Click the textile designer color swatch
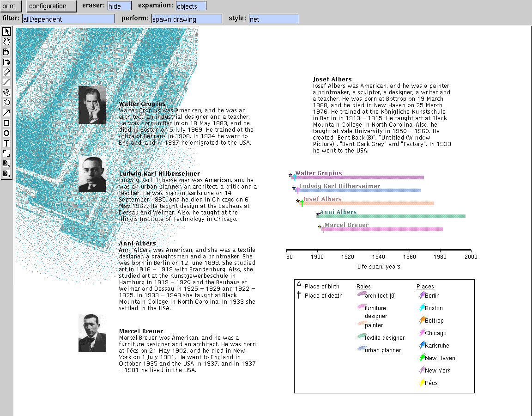The width and height of the screenshot is (532, 416). point(362,336)
